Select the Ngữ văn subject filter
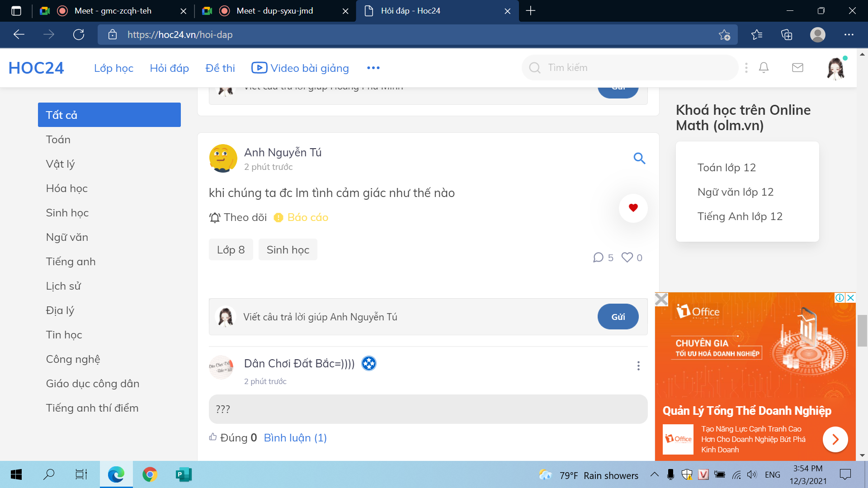The height and width of the screenshot is (488, 868). (67, 237)
